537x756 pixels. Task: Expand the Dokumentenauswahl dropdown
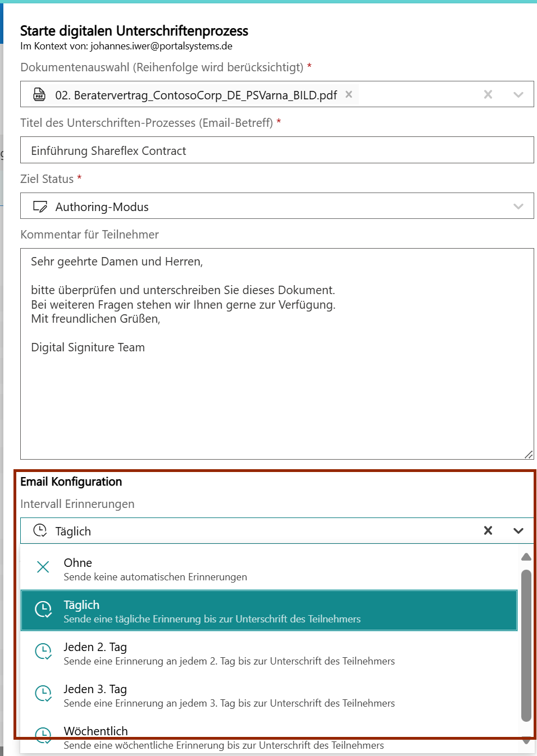(518, 94)
